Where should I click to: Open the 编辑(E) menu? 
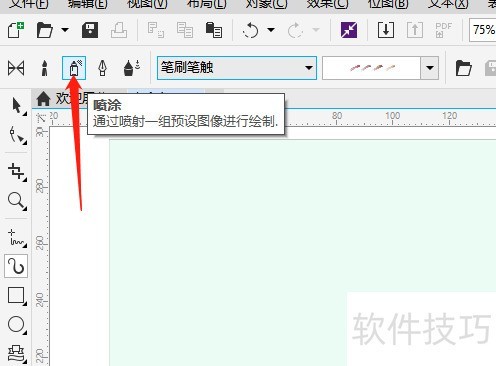pos(87,4)
